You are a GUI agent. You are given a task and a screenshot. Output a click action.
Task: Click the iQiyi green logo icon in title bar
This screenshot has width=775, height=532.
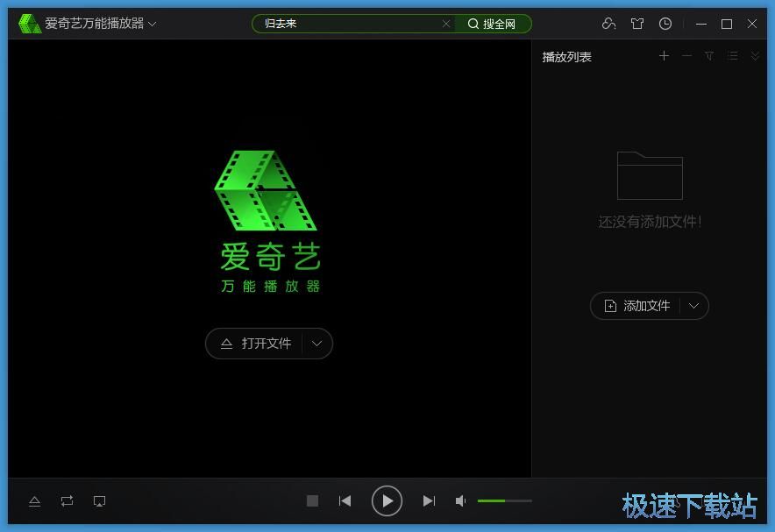pos(29,24)
